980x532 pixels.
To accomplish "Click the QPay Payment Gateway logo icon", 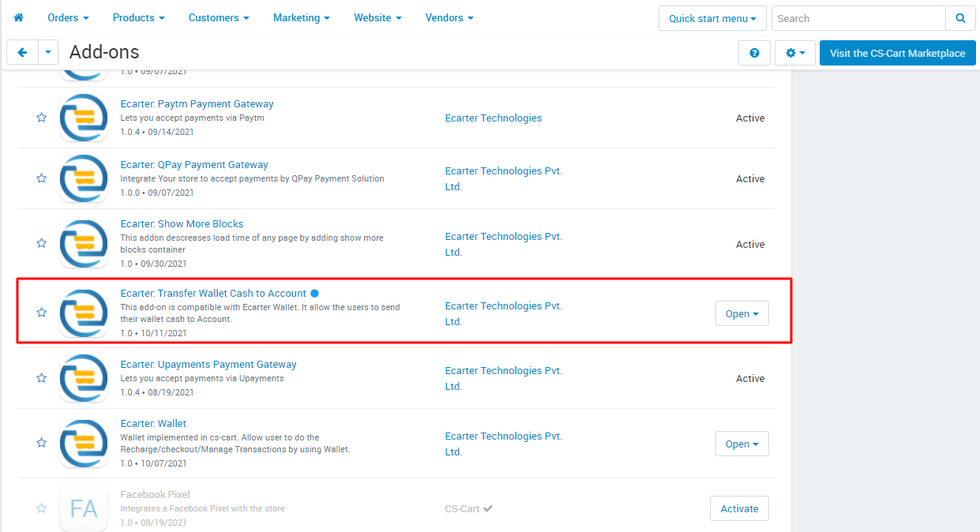I will click(84, 178).
